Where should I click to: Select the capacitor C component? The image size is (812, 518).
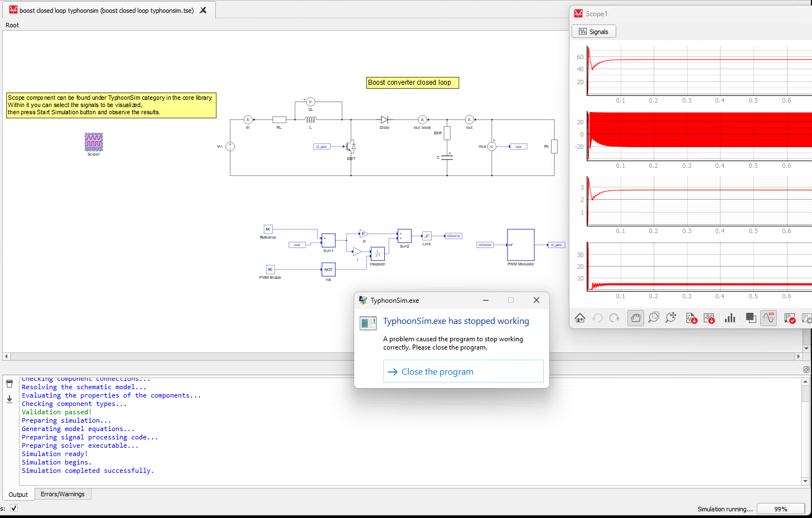(447, 158)
